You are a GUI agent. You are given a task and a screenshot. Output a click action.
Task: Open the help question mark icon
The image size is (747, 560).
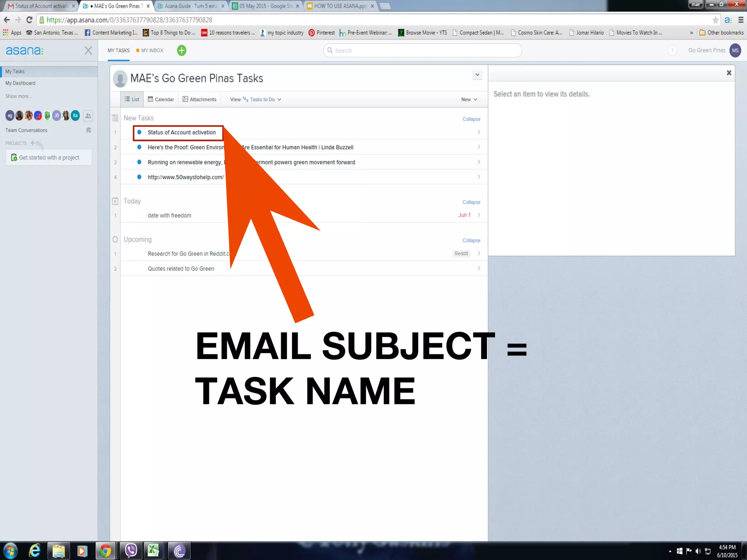pyautogui.click(x=672, y=50)
